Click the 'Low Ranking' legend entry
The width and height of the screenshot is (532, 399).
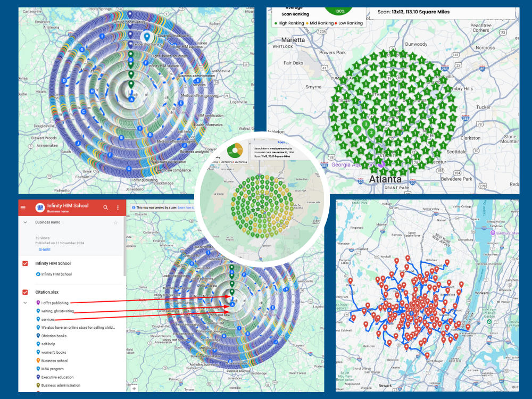348,23
